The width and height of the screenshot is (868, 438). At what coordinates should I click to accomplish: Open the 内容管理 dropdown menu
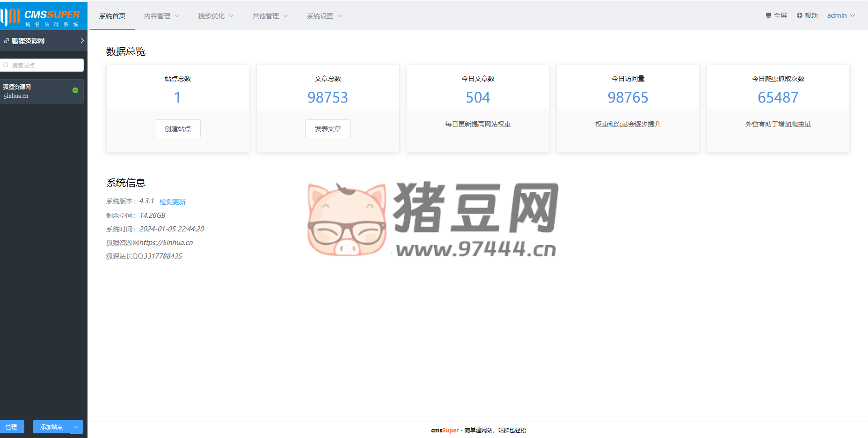tap(161, 16)
